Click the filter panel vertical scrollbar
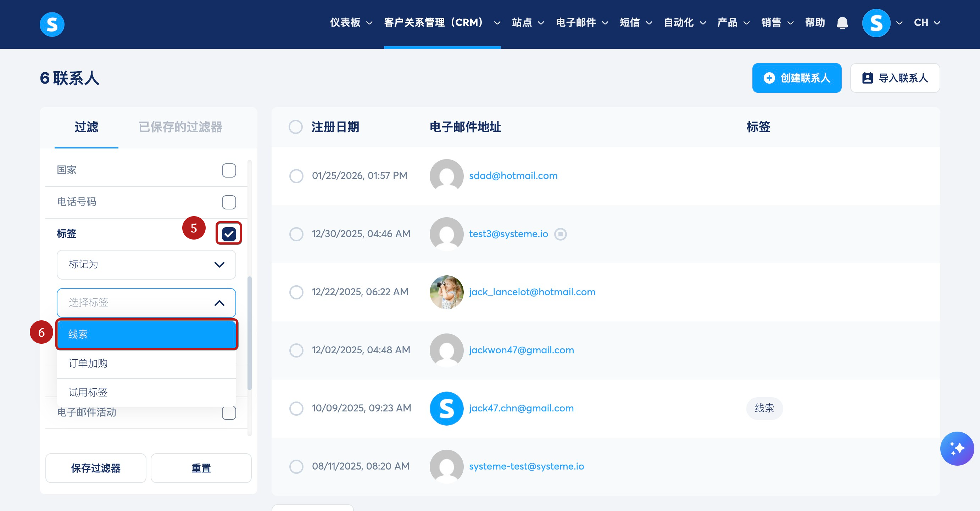This screenshot has height=511, width=980. (x=250, y=333)
